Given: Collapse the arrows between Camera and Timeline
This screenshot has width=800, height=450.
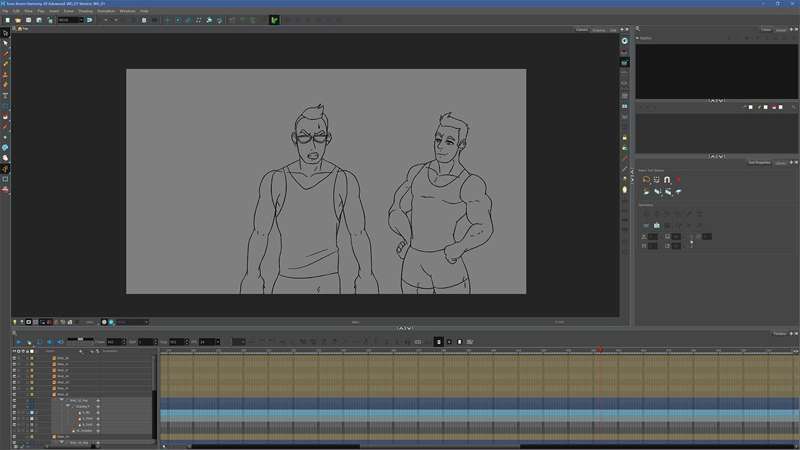Looking at the screenshot, I should point(406,328).
